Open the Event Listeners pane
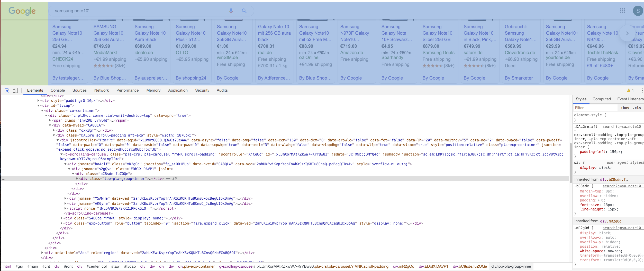 point(630,99)
